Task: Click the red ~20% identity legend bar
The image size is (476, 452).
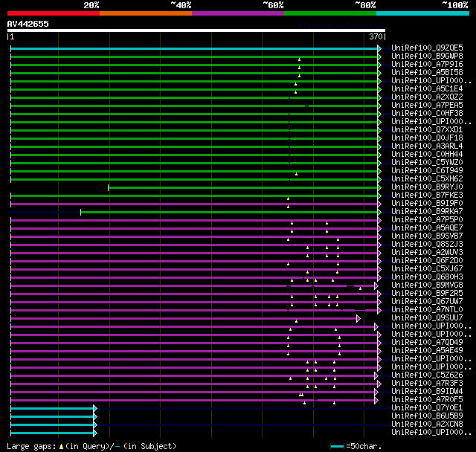Action: (x=54, y=13)
